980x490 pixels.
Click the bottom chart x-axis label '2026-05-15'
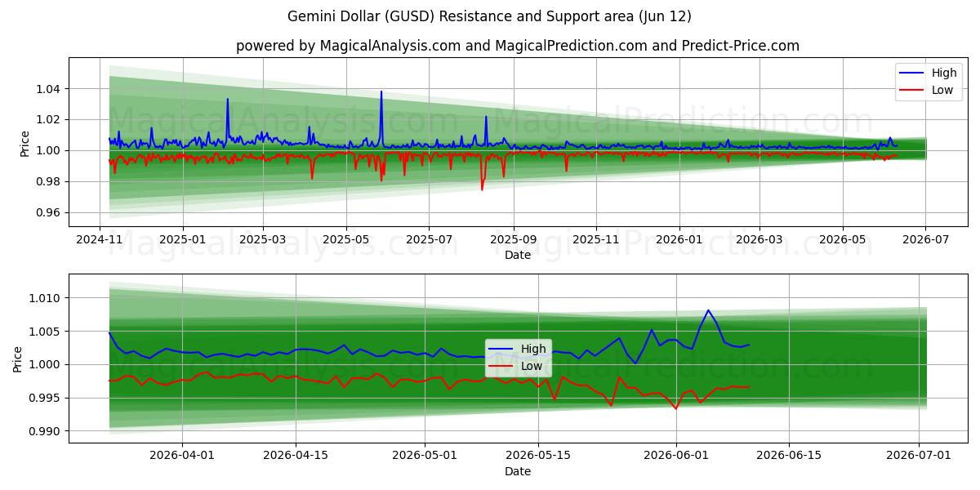pyautogui.click(x=537, y=457)
